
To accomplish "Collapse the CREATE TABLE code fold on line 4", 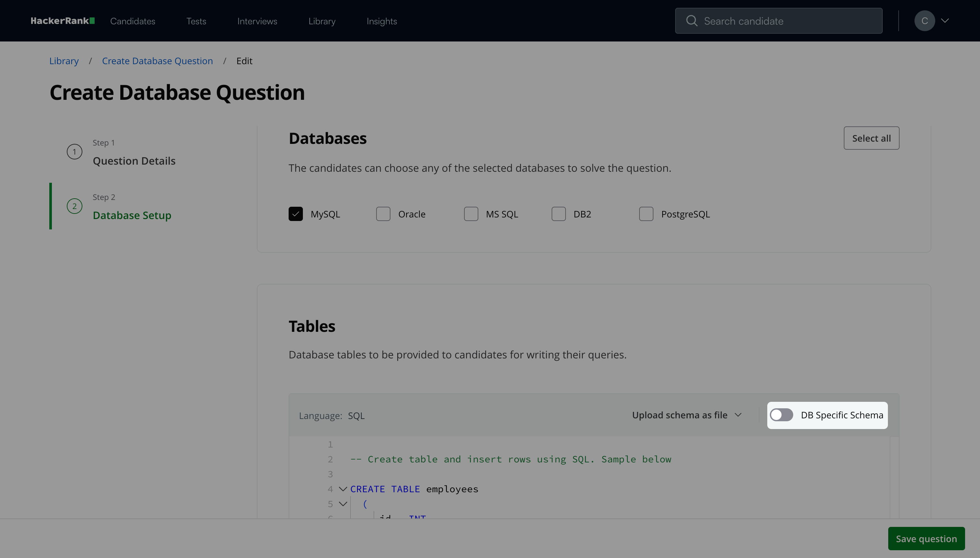I will [x=343, y=489].
